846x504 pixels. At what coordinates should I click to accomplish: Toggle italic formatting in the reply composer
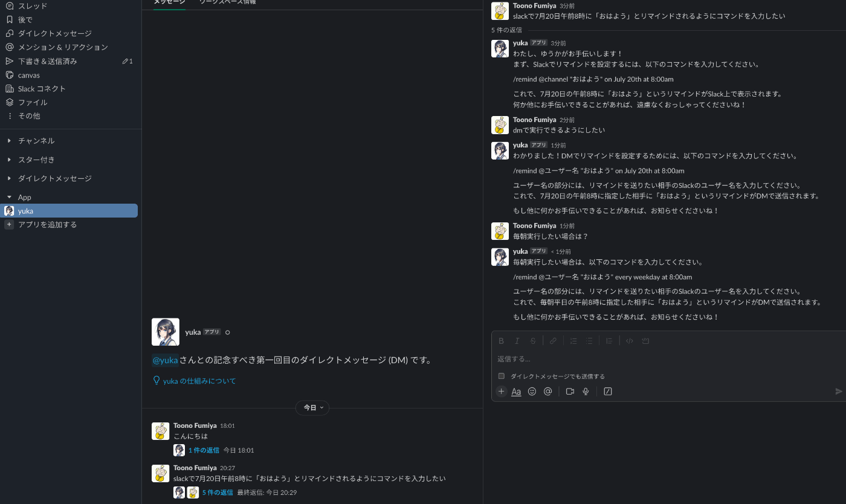[x=517, y=341]
